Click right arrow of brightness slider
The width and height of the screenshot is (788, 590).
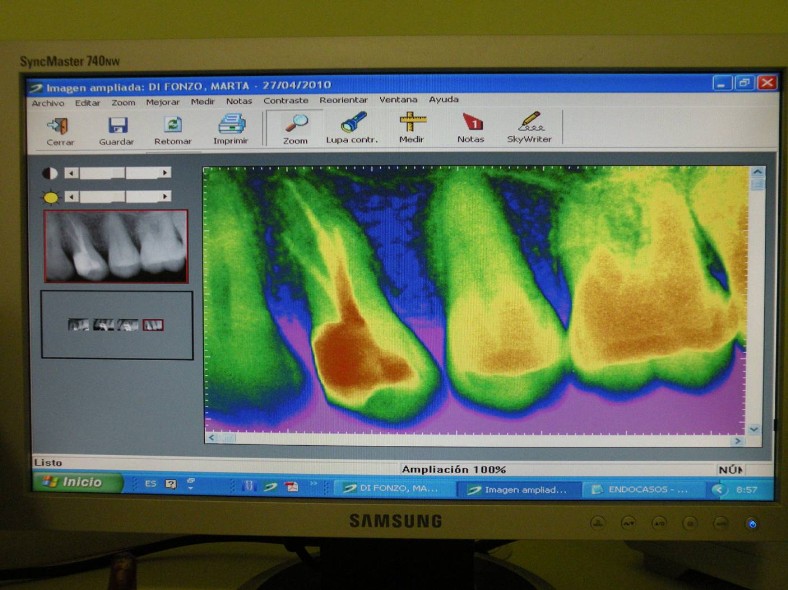point(166,197)
